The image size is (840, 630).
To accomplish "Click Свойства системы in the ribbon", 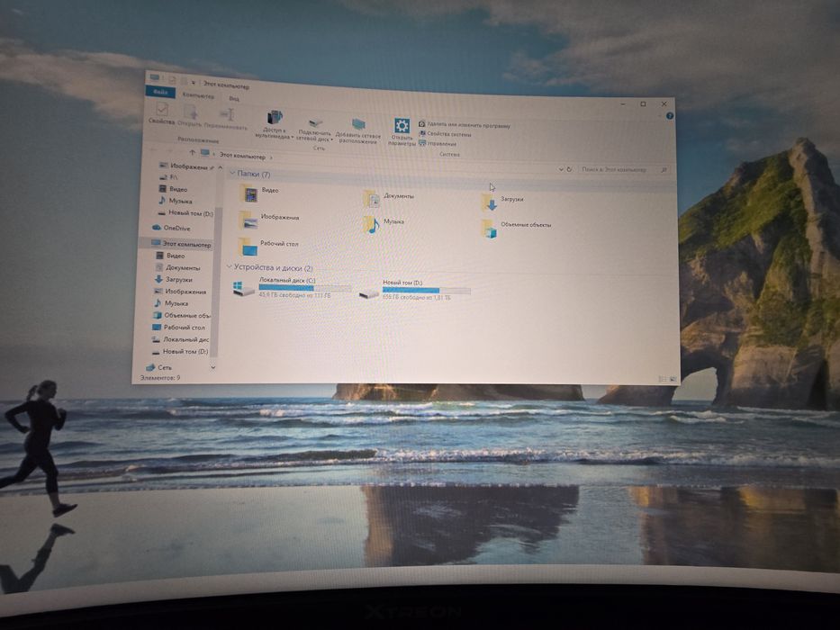I will [445, 134].
